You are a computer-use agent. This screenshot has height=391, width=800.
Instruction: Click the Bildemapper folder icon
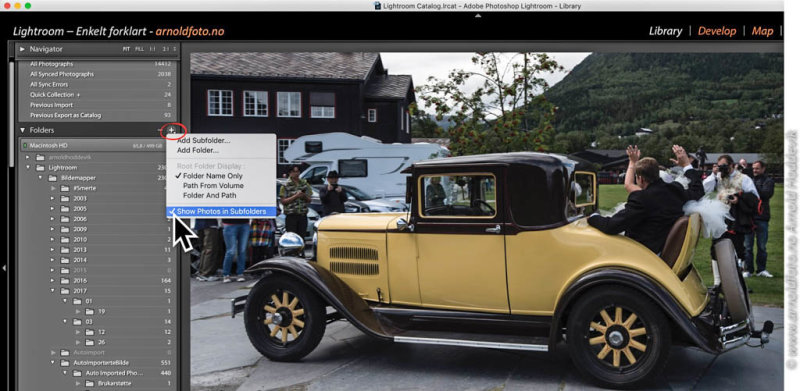52,178
